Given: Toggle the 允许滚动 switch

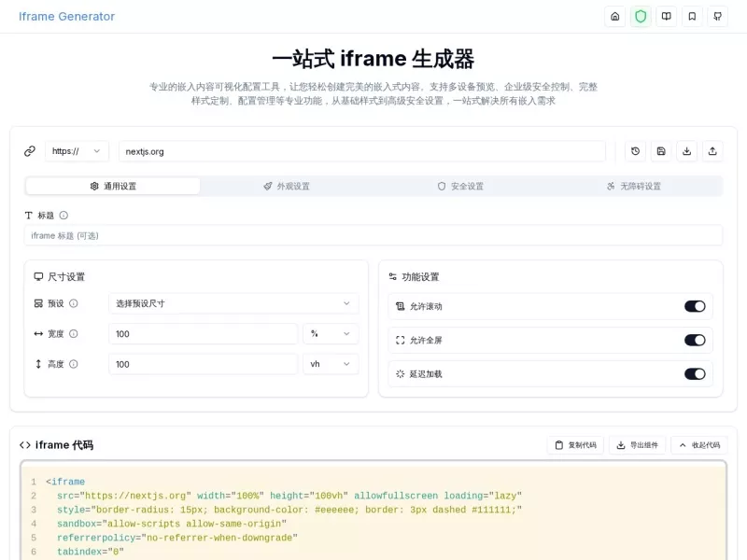Looking at the screenshot, I should tap(695, 306).
